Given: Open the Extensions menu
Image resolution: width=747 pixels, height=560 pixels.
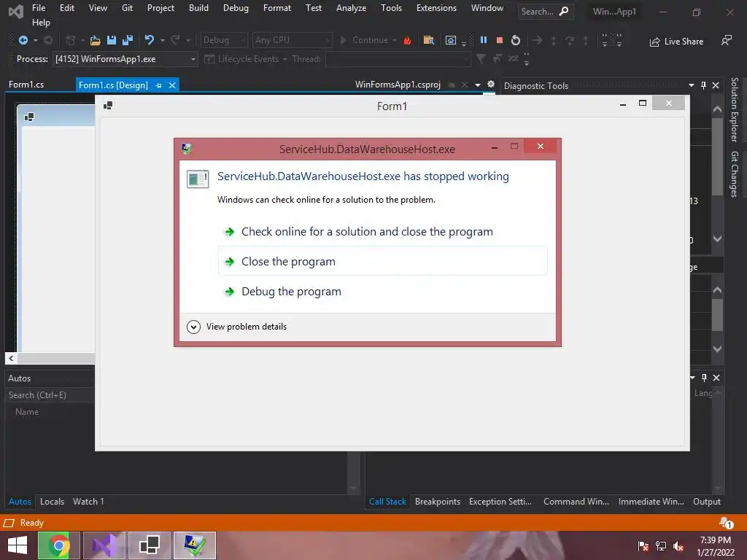Looking at the screenshot, I should 436,8.
